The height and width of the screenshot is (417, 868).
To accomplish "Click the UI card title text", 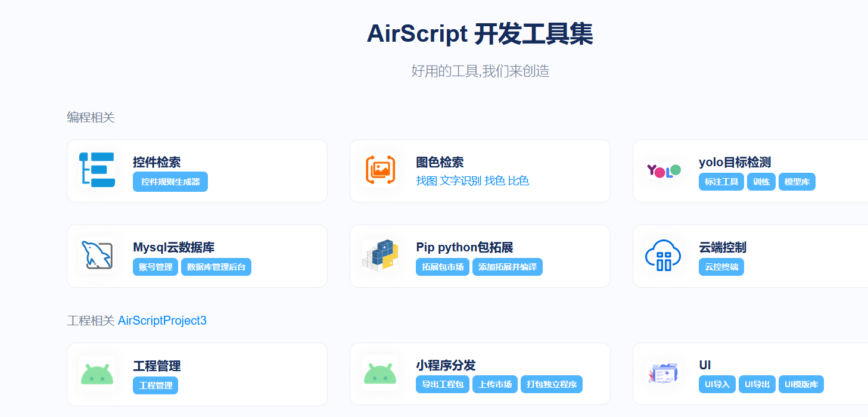I will (705, 365).
